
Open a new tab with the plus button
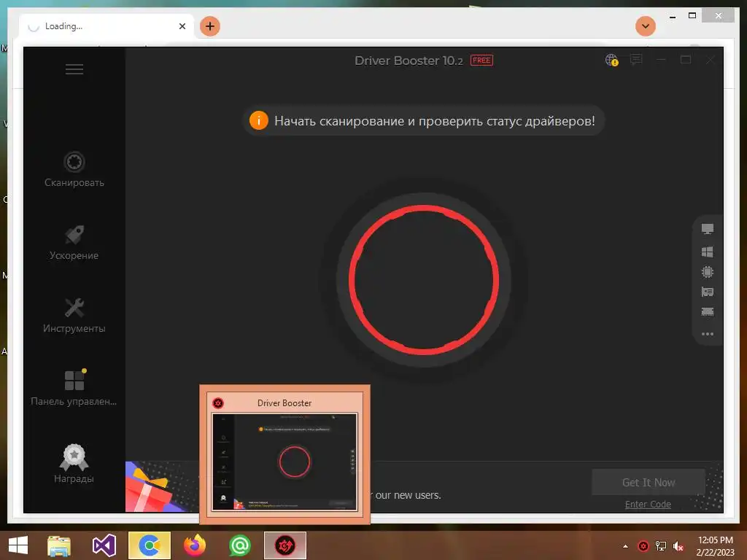click(209, 26)
